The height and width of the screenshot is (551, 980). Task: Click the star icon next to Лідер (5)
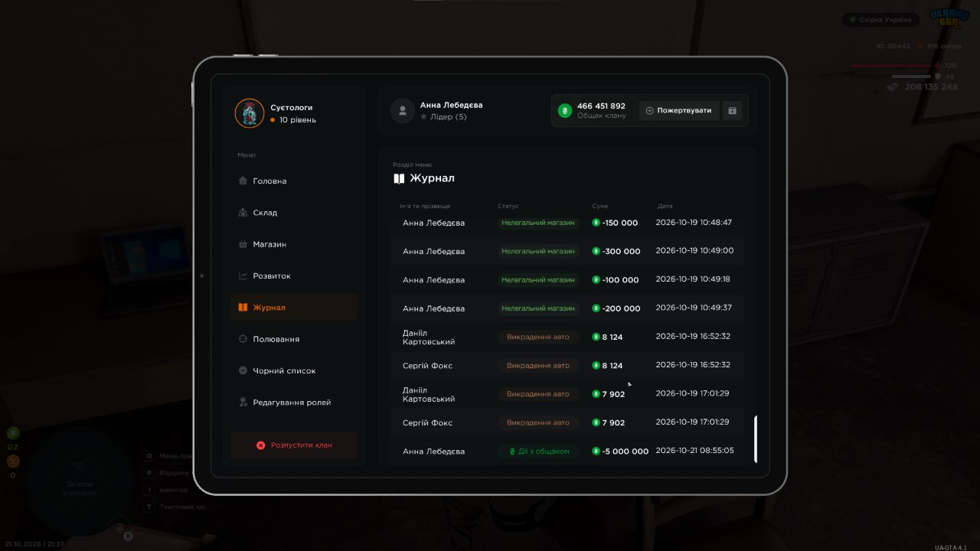click(423, 117)
